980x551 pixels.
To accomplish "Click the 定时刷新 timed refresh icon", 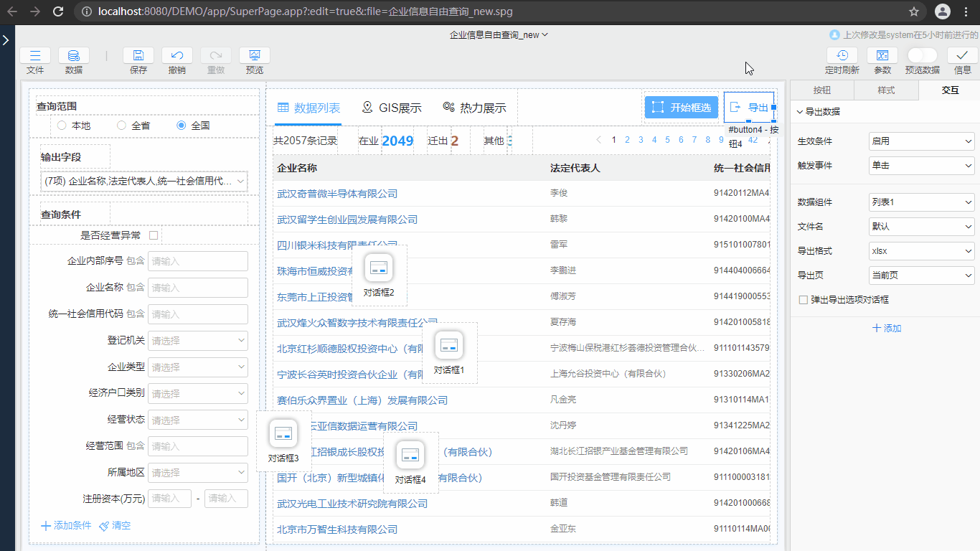I will [x=842, y=55].
